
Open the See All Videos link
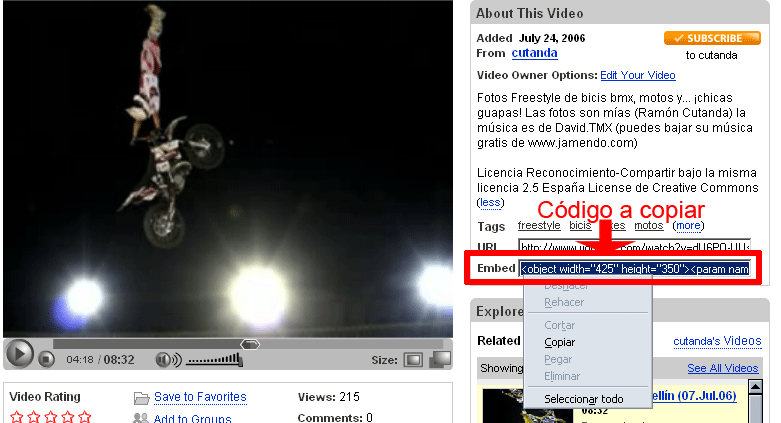(x=722, y=368)
